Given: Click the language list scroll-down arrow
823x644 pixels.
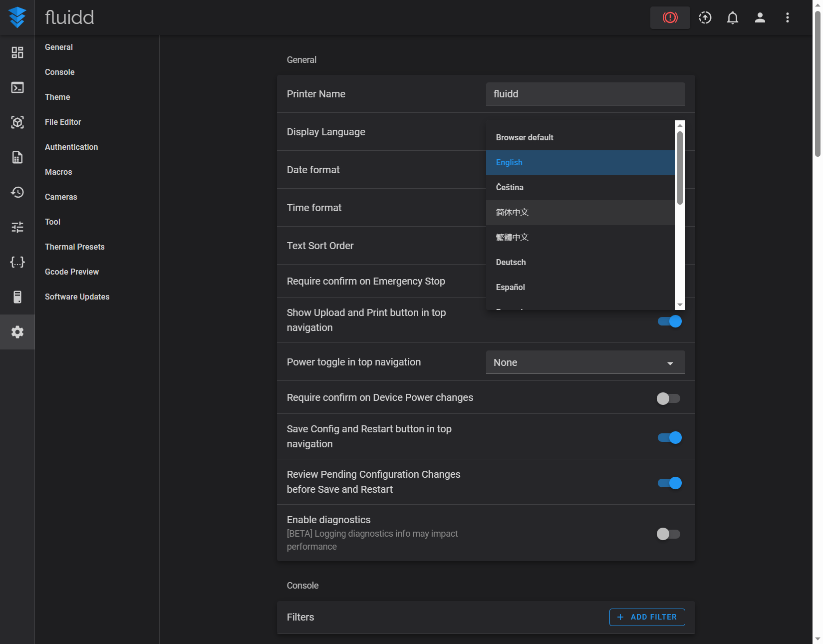Looking at the screenshot, I should coord(680,305).
